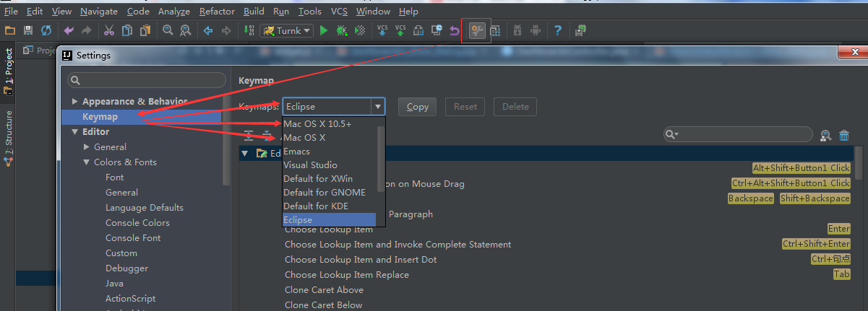Click the Find Actions by Shortcut icon

point(825,135)
